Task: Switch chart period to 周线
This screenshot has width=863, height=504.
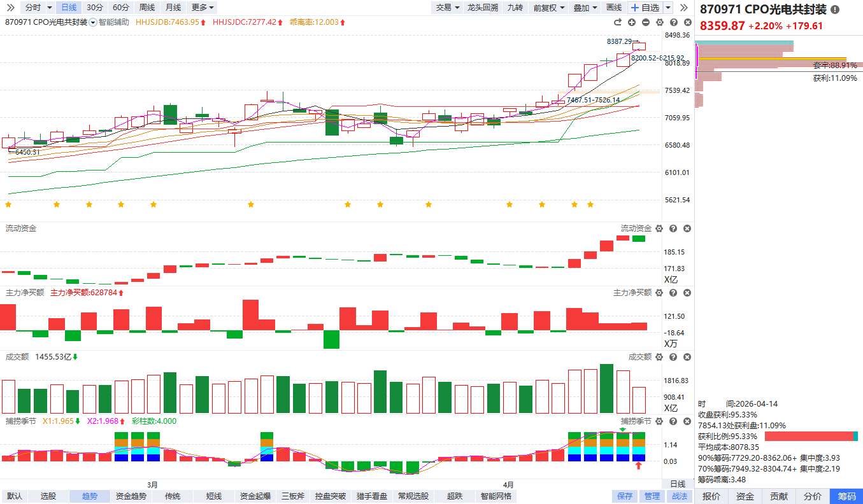Action: 146,8
